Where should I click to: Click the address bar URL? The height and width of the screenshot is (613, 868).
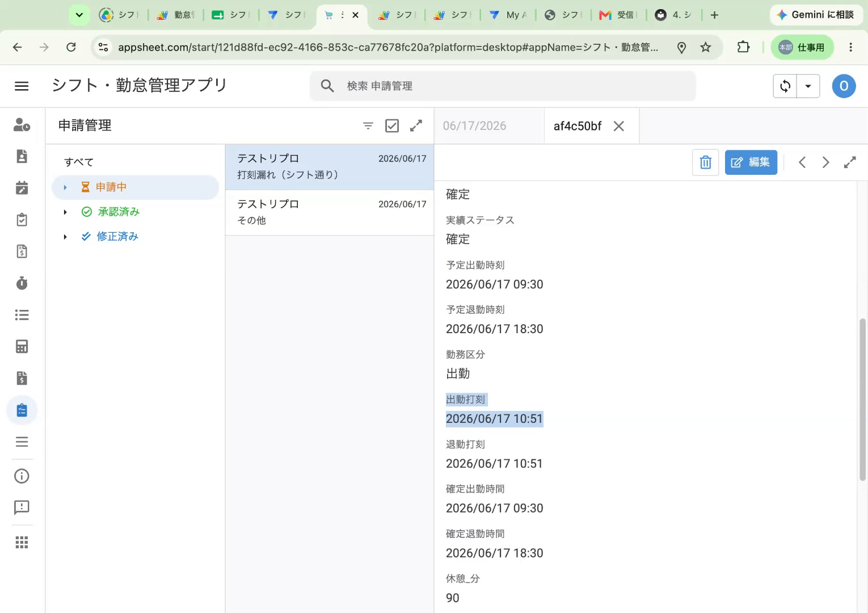tap(388, 47)
